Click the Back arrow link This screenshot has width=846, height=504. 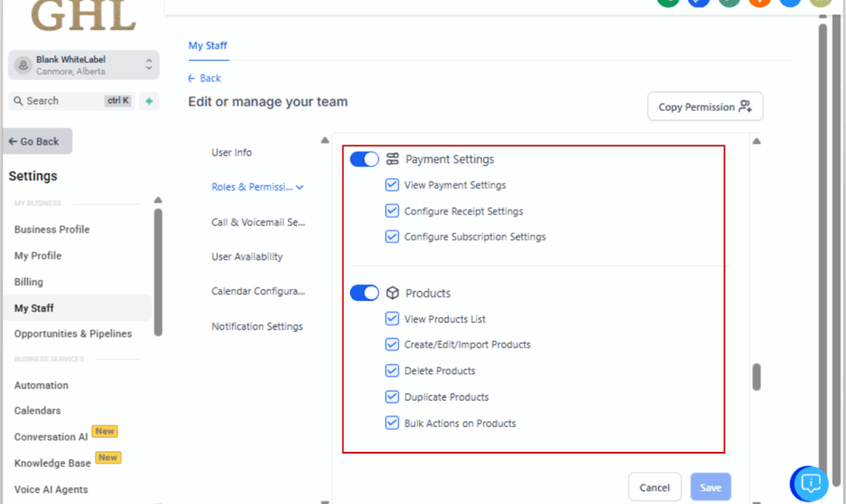pyautogui.click(x=205, y=78)
